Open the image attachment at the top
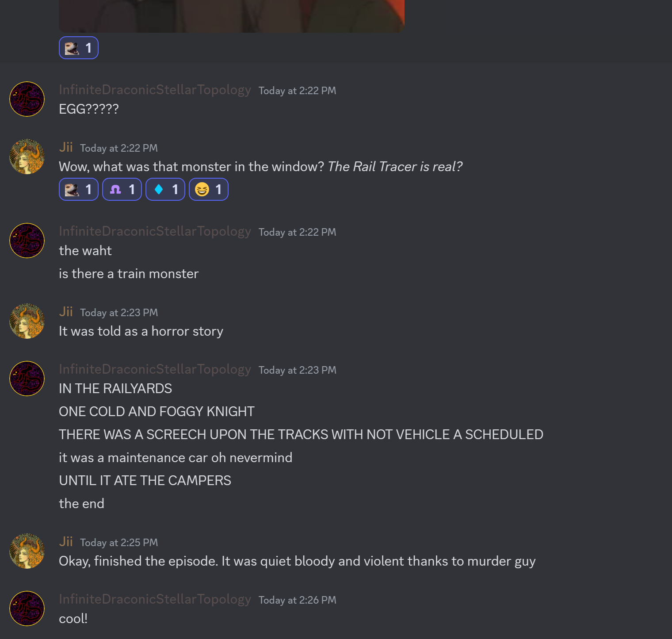672x639 pixels. tap(232, 16)
